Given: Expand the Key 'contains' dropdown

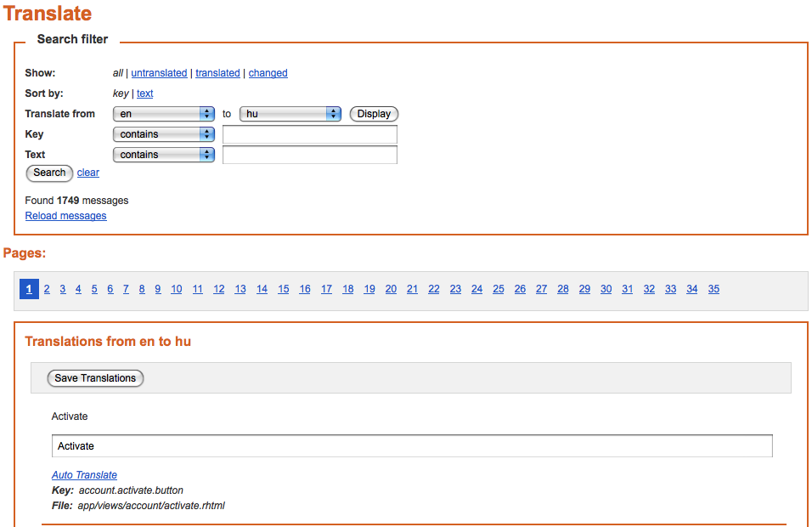Looking at the screenshot, I should [164, 134].
